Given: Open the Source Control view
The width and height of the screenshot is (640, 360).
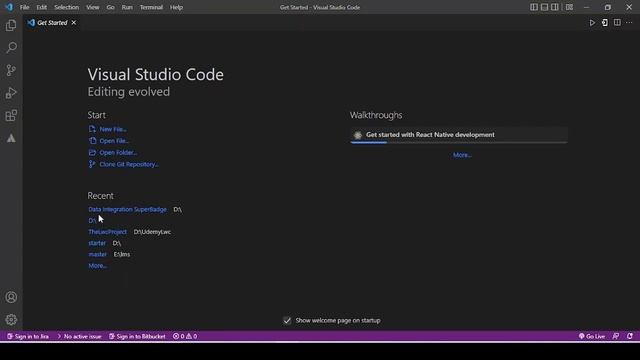Looking at the screenshot, I should 11,70.
